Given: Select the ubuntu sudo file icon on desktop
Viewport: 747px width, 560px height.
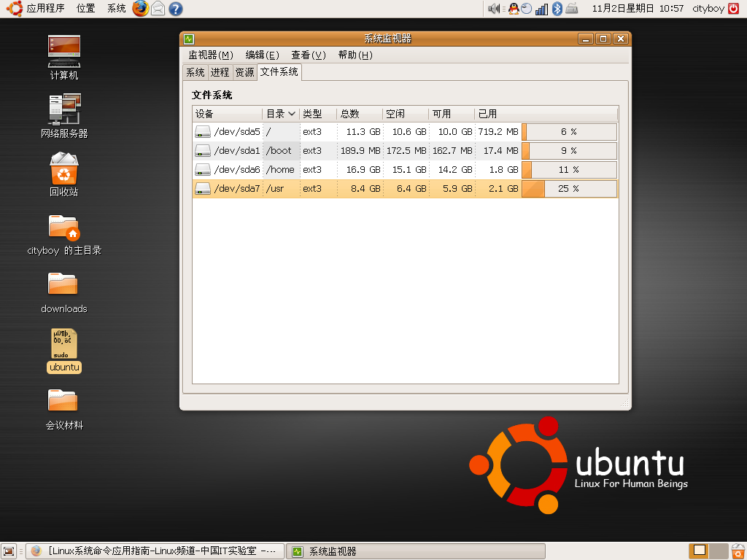Looking at the screenshot, I should pos(64,351).
